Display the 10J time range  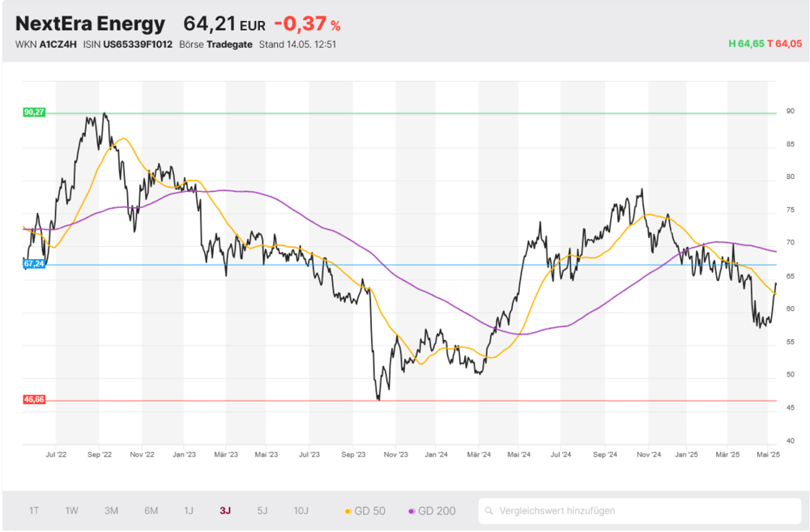coord(301,511)
